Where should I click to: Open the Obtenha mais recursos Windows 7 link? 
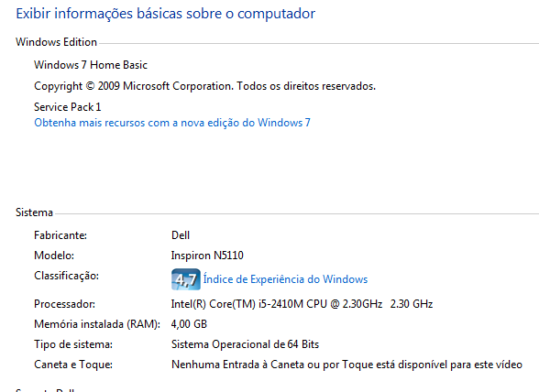(x=172, y=123)
